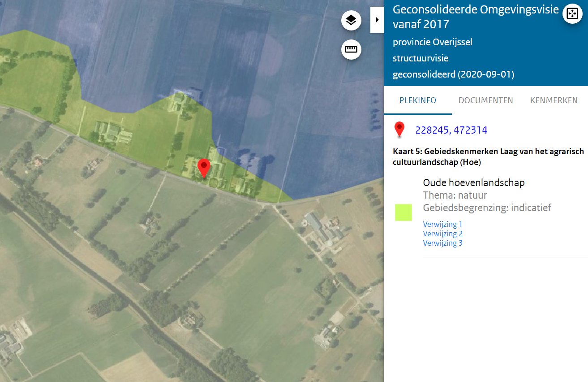Select the measure ruler tool

pos(351,49)
